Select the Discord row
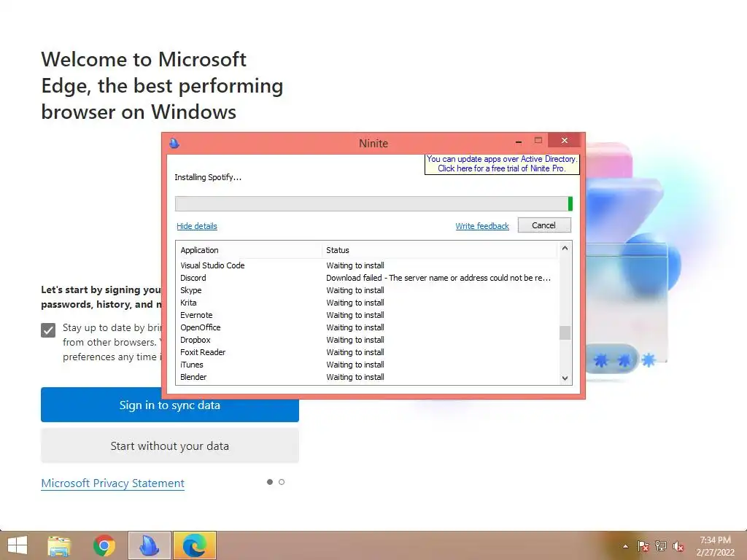 click(x=367, y=278)
